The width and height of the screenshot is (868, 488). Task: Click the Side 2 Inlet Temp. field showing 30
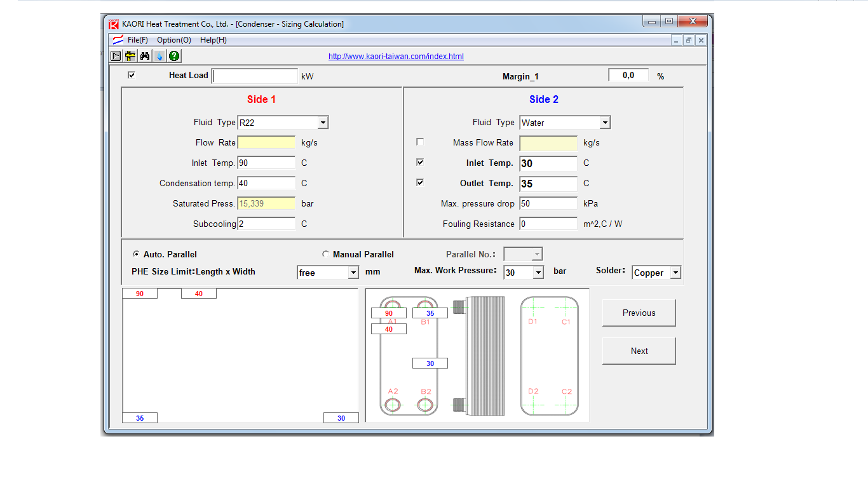[548, 163]
